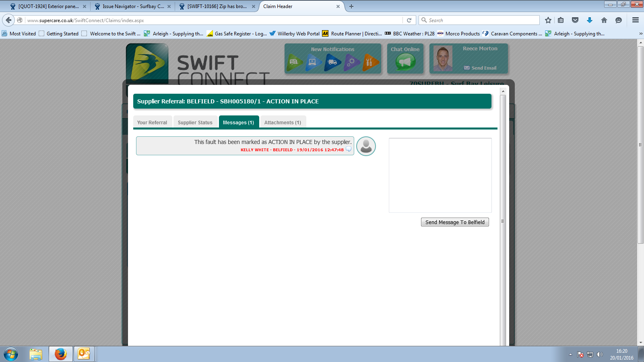Reload the current page
Viewport: 644px width, 362px height.
[x=409, y=20]
